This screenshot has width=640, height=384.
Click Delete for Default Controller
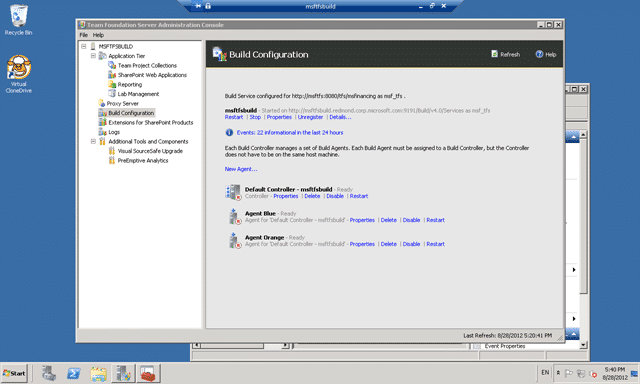click(312, 196)
